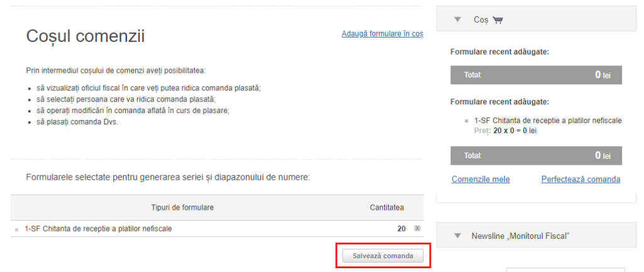Viewport: 644px width, 272px height.
Task: Expand the Newsline Monitorul Fiscal triangle
Action: 458,236
